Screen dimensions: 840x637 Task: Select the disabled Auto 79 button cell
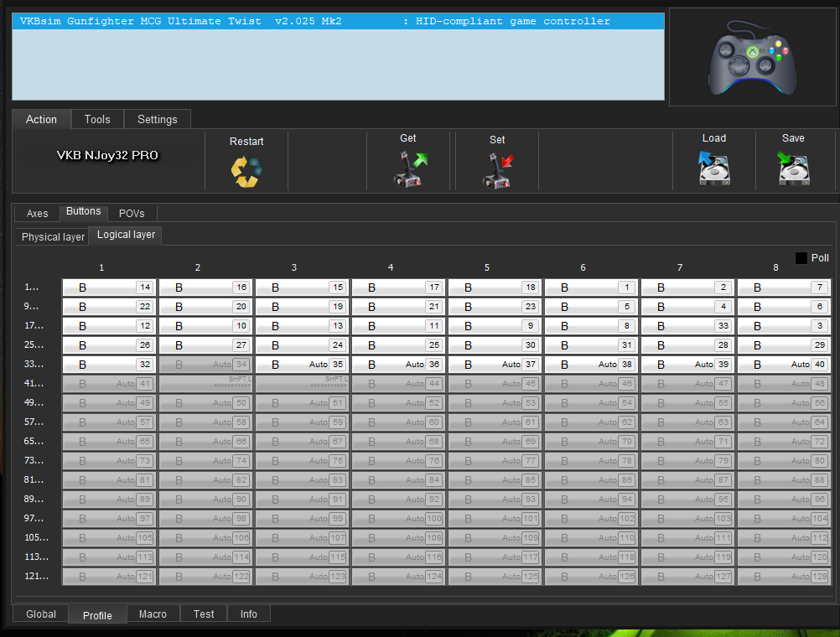click(688, 461)
